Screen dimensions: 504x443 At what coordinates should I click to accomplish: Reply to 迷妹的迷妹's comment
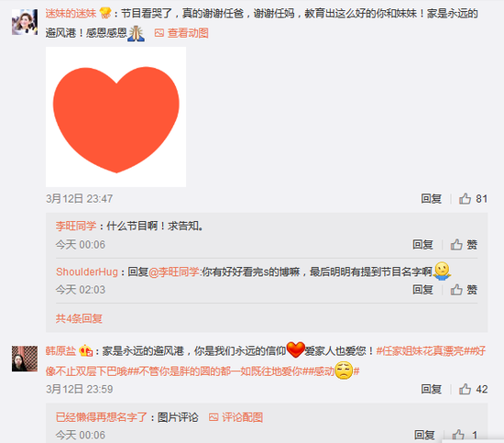(431, 198)
